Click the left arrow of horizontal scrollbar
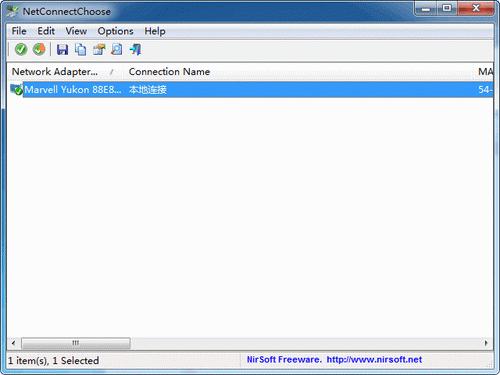500x375 pixels. (13, 343)
